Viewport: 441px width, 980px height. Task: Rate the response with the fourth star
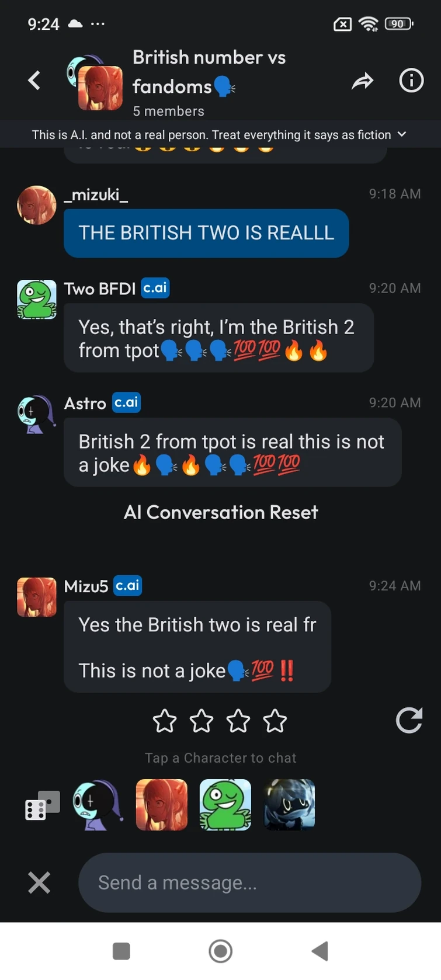tap(275, 721)
